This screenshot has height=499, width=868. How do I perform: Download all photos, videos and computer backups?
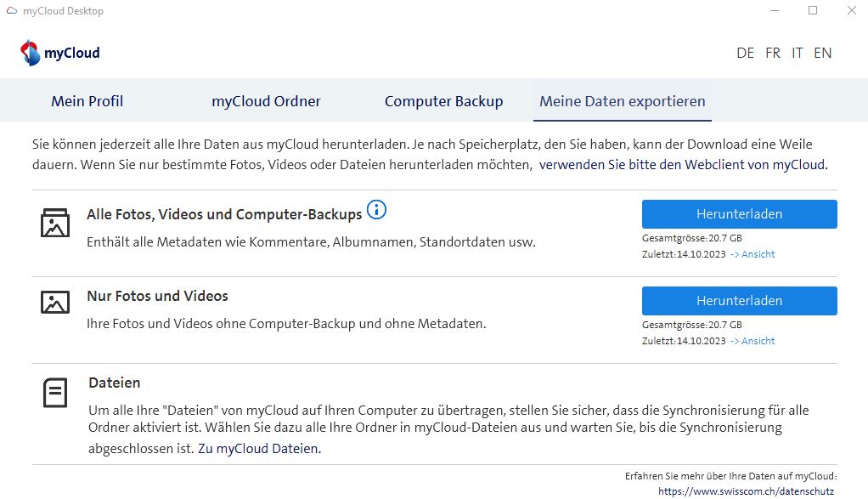[739, 214]
